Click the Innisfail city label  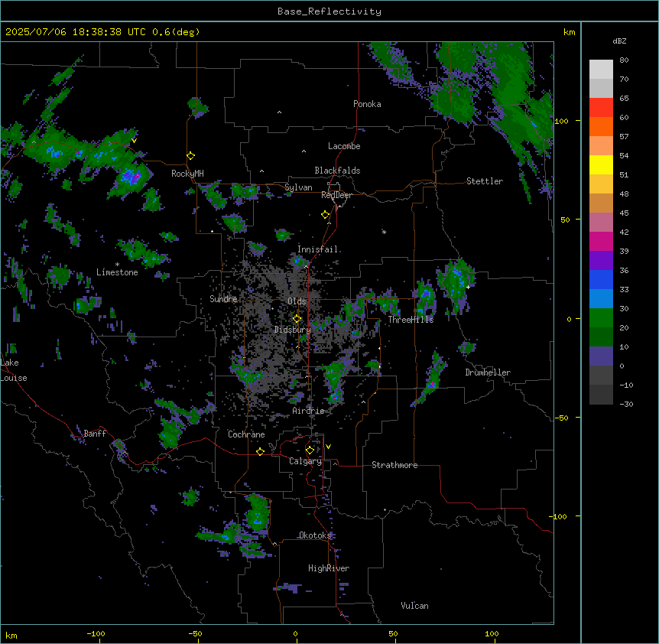pyautogui.click(x=317, y=249)
